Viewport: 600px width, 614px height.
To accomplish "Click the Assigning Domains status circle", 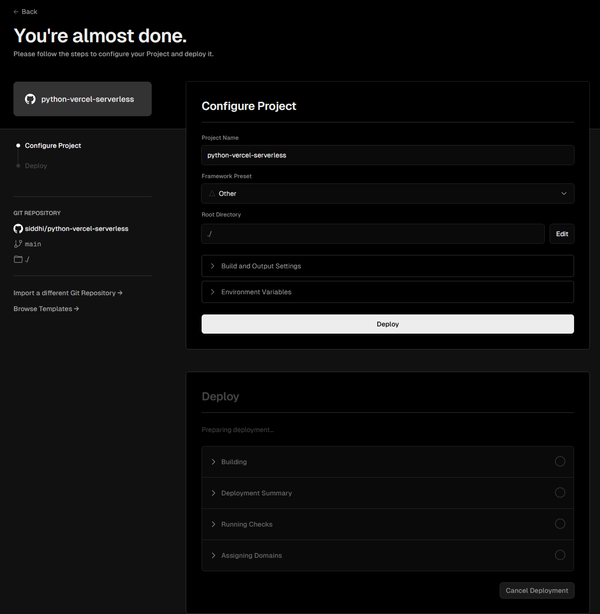I will tap(560, 555).
